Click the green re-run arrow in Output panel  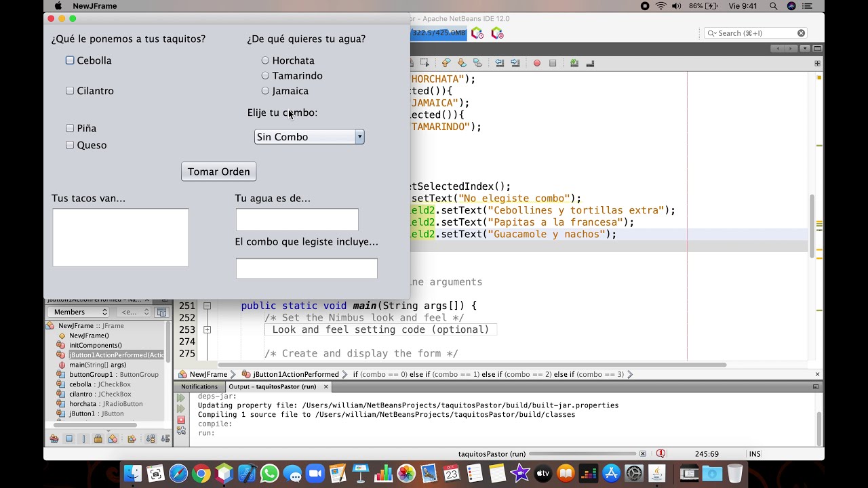click(x=181, y=398)
